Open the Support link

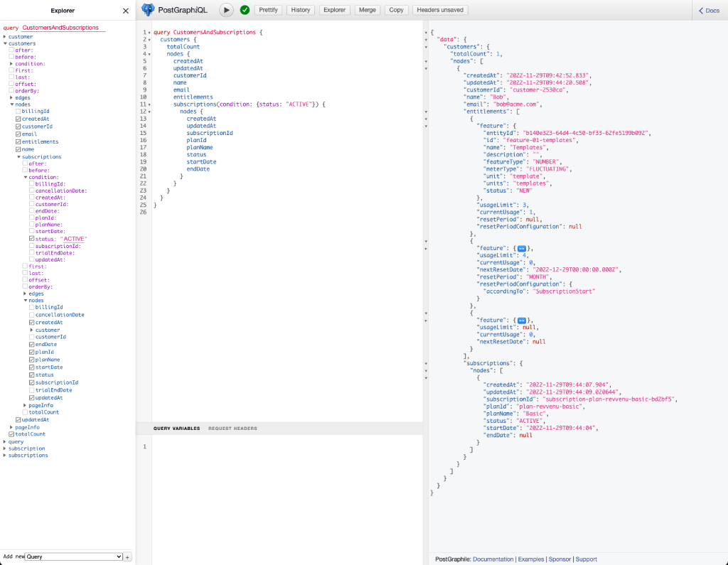[586, 559]
